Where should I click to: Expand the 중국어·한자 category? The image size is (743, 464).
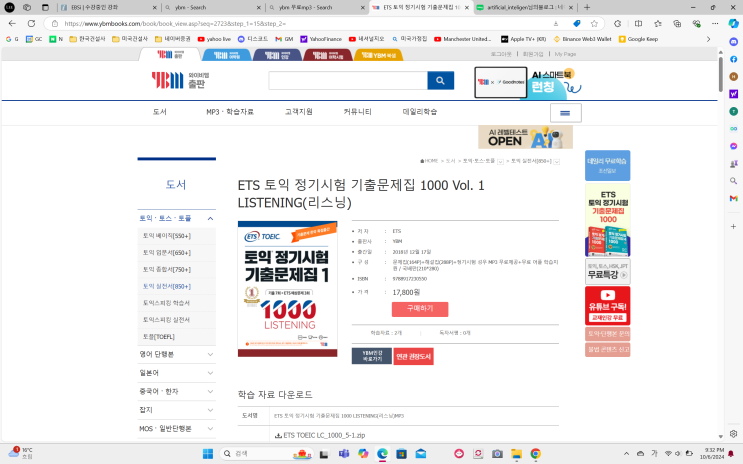pos(210,391)
